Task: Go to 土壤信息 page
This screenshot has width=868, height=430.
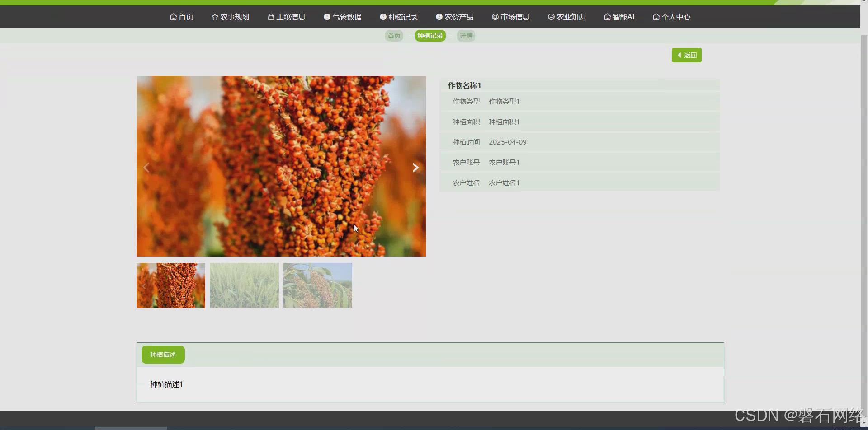Action: click(x=287, y=17)
